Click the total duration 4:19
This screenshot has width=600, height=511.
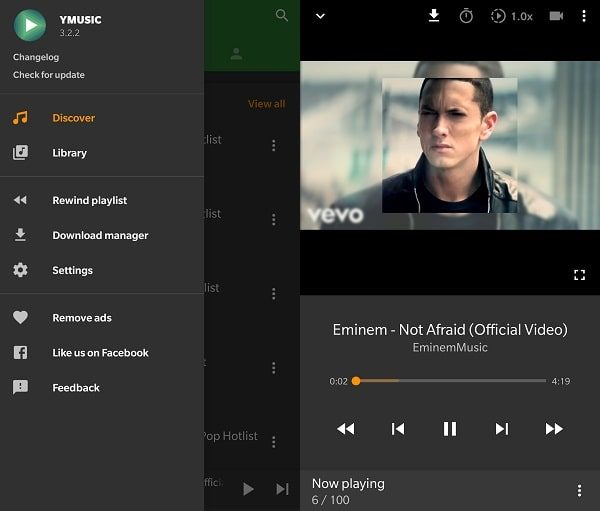(x=561, y=381)
